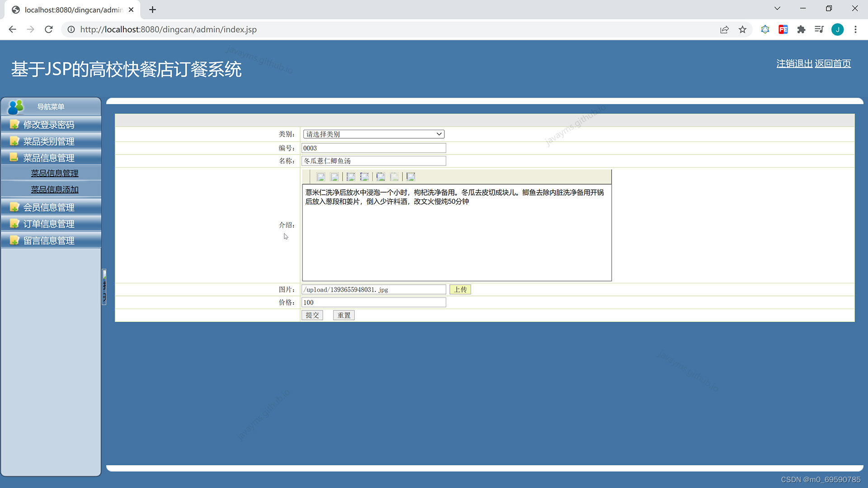Click the 菜品类别管理 folder icon
The image size is (868, 488).
pyautogui.click(x=14, y=141)
